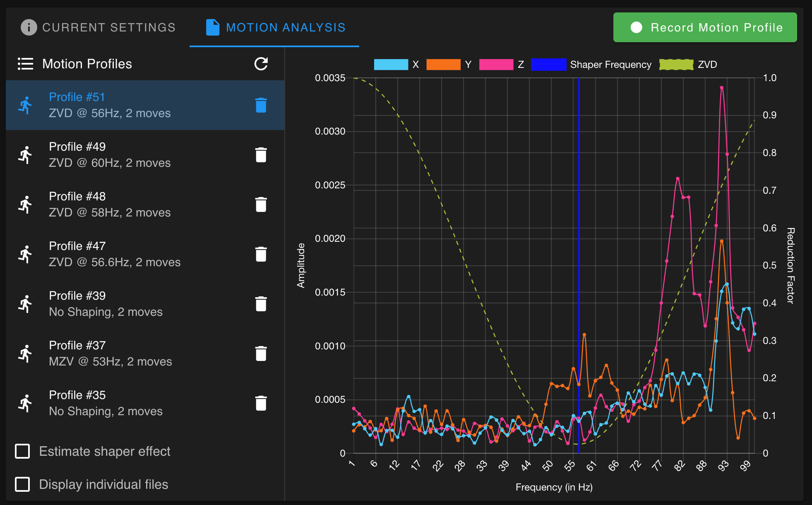Click the running figure icon of Profile #51
The width and height of the screenshot is (812, 505).
click(x=25, y=105)
